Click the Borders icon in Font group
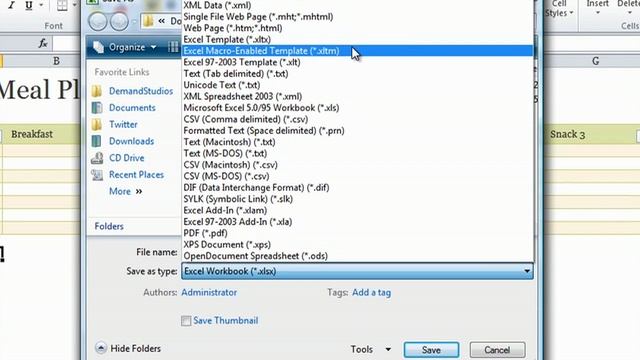 click(62, 5)
